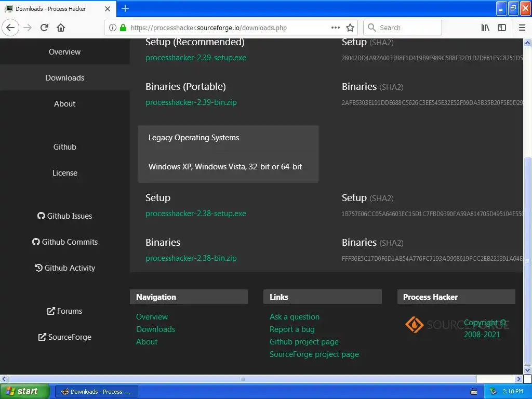Click vertical scrollbar up arrow
The height and width of the screenshot is (399, 532).
[x=527, y=43]
